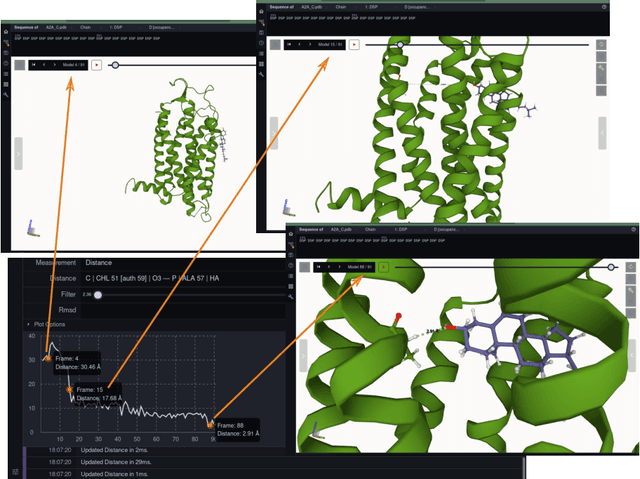Go to previous model in Model 15/91 window

click(300, 44)
